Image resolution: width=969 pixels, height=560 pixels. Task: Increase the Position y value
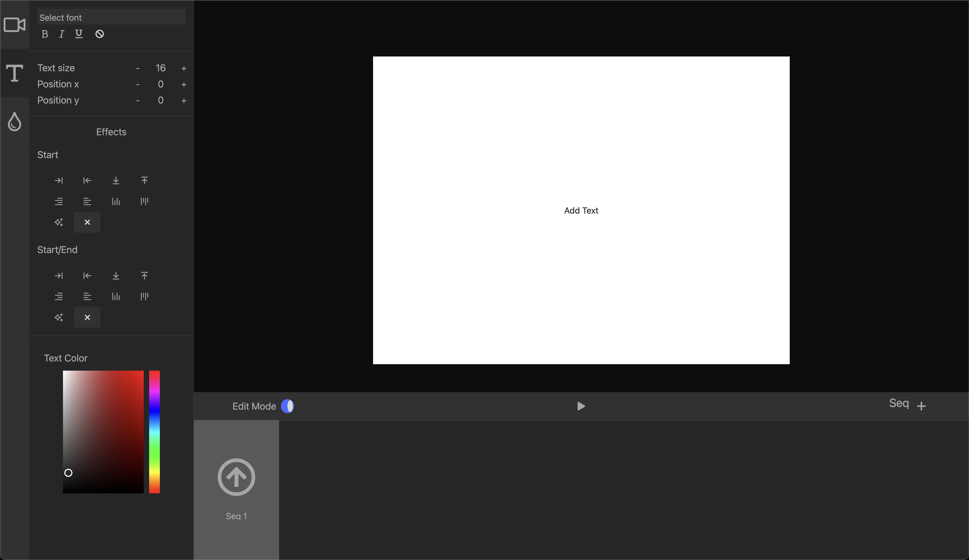(x=184, y=101)
